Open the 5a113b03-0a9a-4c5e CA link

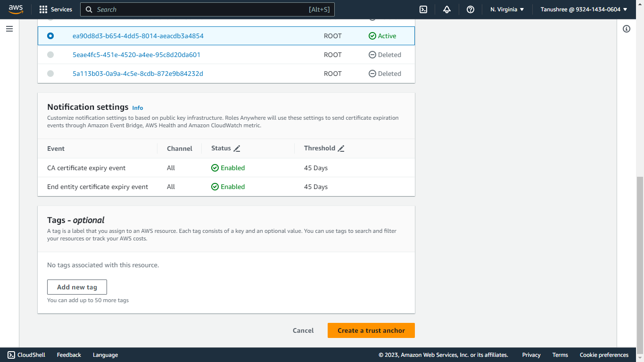[138, 74]
